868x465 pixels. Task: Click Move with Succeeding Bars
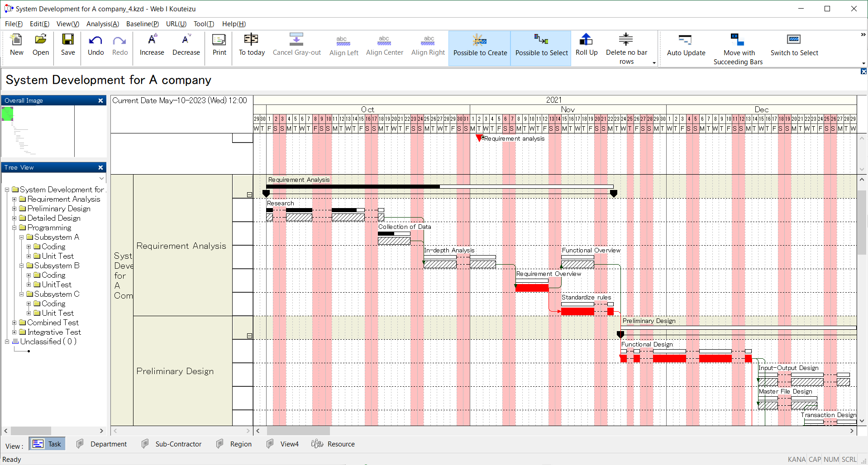point(738,49)
